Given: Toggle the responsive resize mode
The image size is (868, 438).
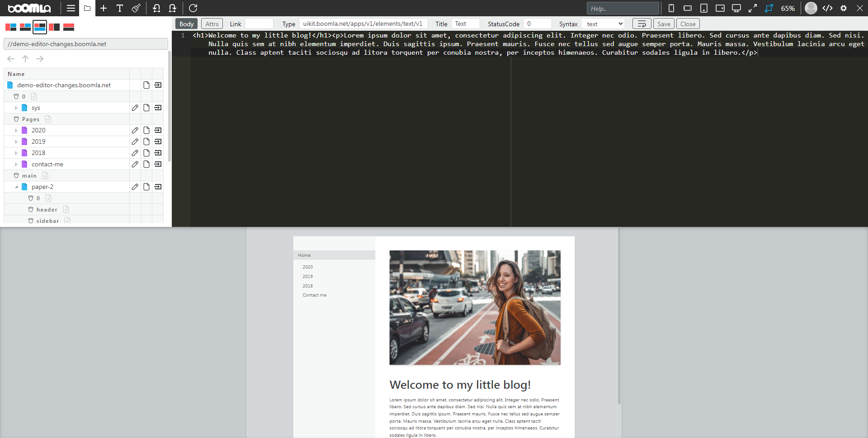Looking at the screenshot, I should coord(769,8).
